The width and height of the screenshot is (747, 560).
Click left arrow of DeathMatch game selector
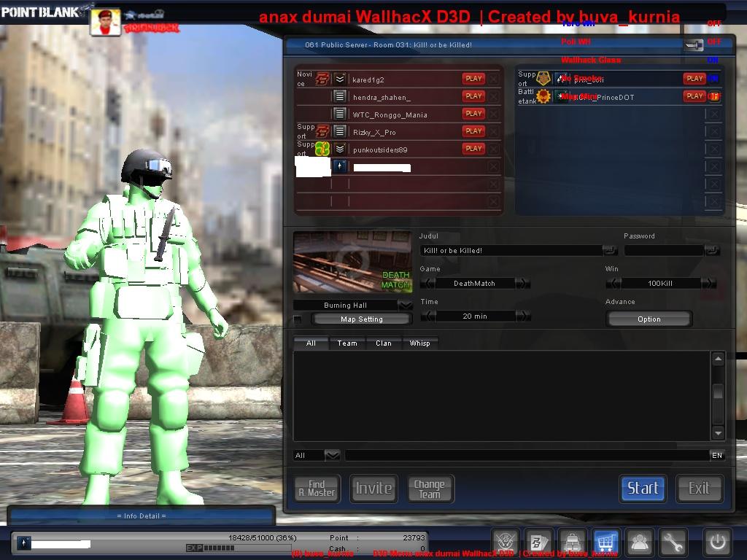tap(427, 284)
